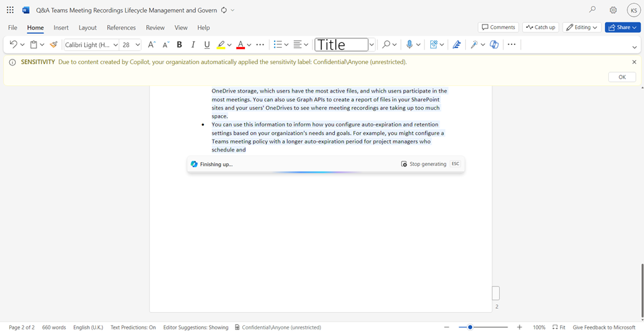
Task: Expand the ribbon display chevron
Action: pos(635,47)
